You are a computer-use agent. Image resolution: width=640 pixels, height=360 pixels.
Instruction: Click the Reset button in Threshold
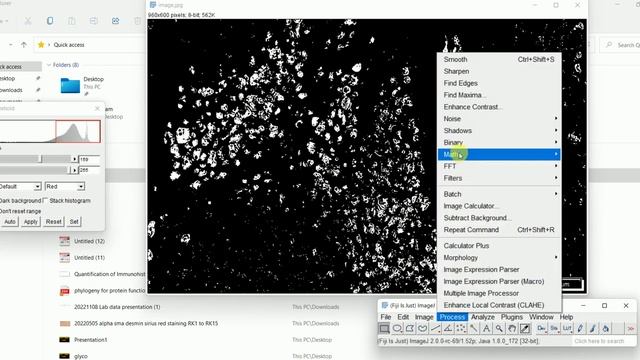[53, 222]
